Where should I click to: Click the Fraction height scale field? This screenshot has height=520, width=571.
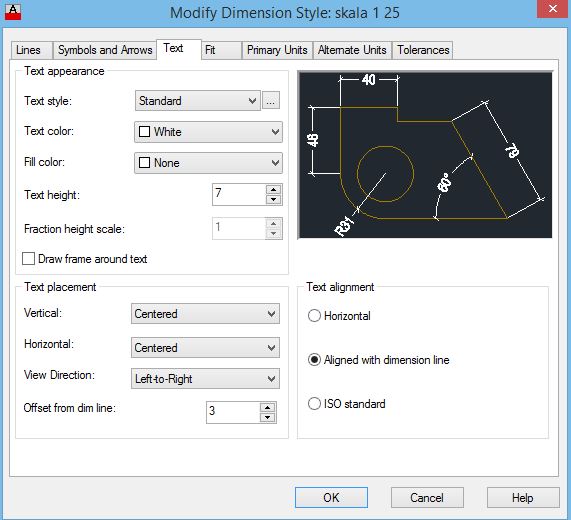[x=239, y=228]
